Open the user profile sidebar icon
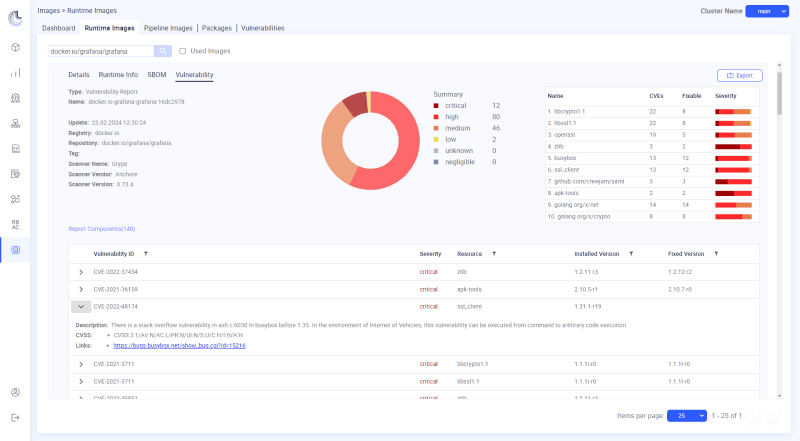The width and height of the screenshot is (800, 441). click(15, 392)
